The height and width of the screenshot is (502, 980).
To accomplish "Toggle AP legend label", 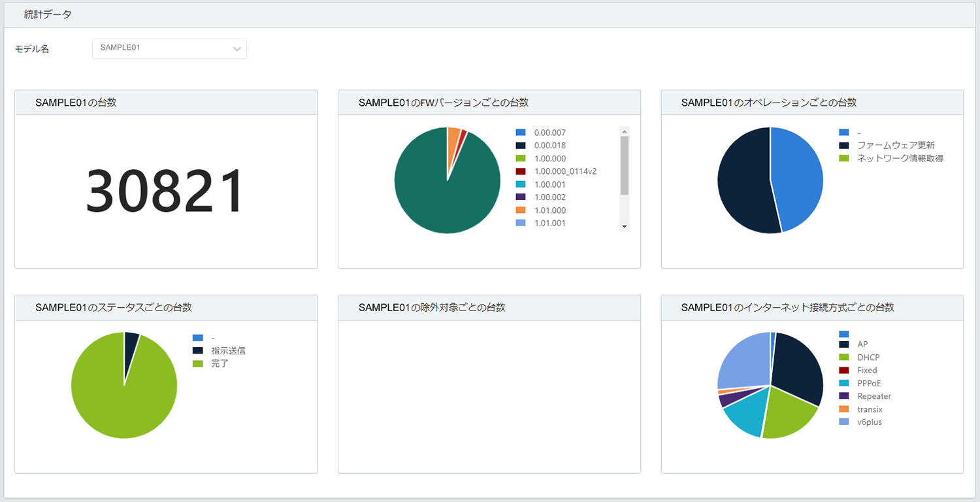I will click(x=862, y=344).
